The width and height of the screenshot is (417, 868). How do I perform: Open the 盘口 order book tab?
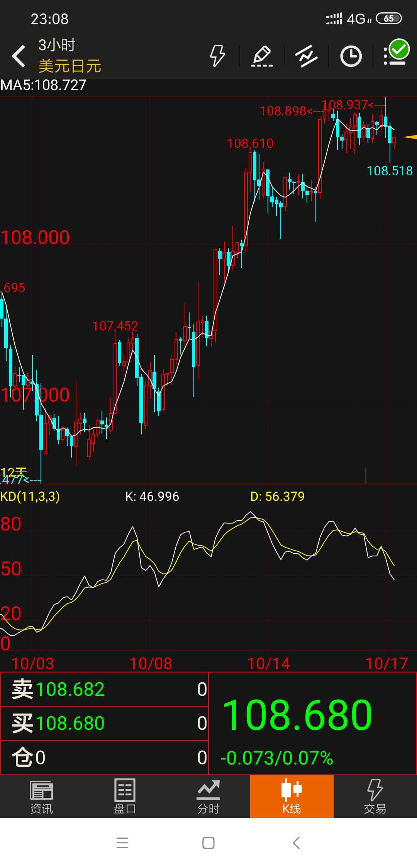[125, 797]
